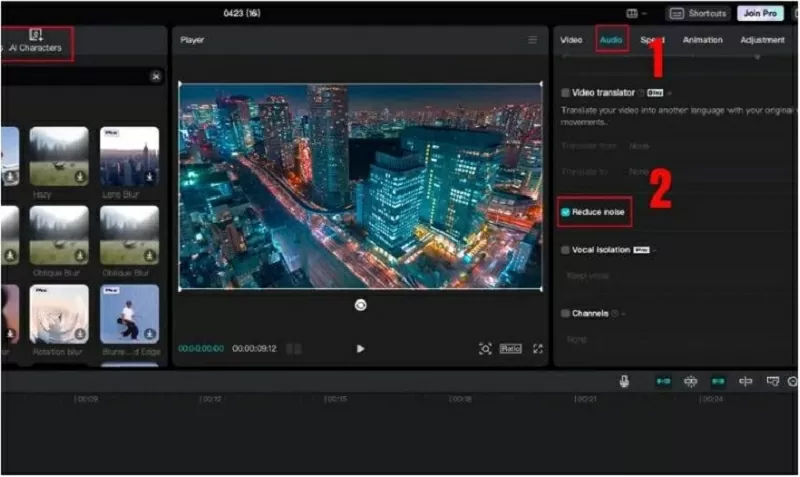Open the layout dropdown beside Shortcuts
Viewport: 800px width, 477px height.
(635, 13)
